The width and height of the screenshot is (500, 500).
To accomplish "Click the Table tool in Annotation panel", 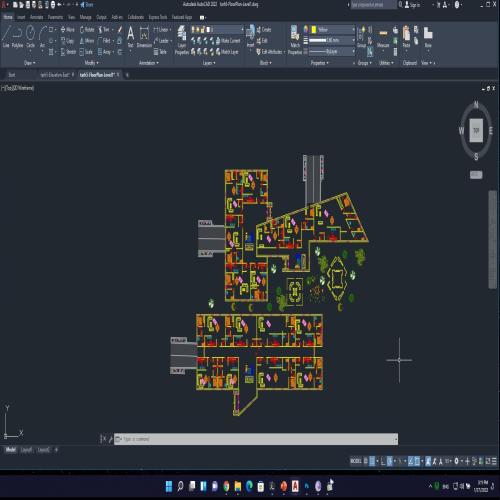I will pyautogui.click(x=160, y=52).
